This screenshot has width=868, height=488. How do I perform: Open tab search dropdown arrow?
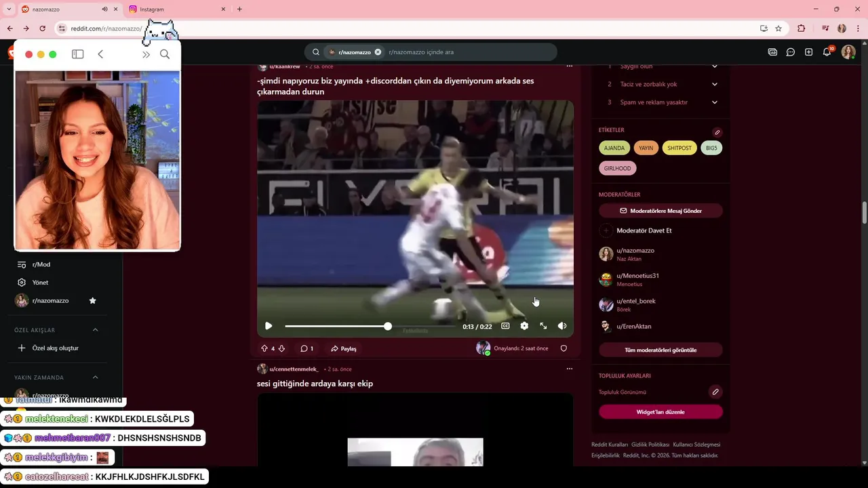9,9
